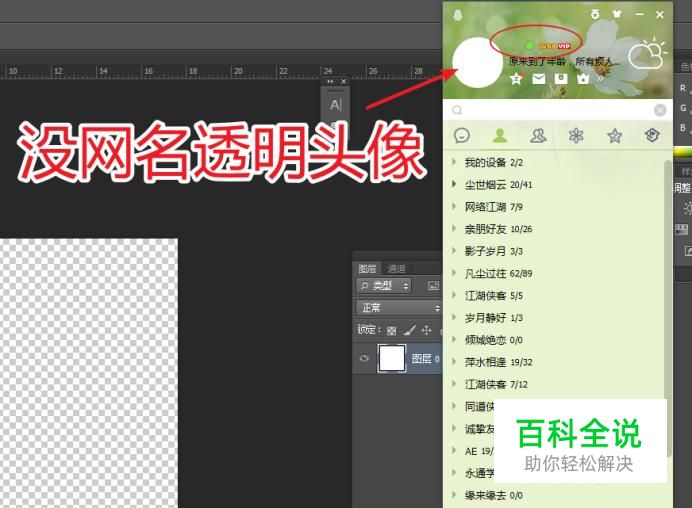Open the star-shaped QQ tab
Image resolution: width=692 pixels, height=508 pixels.
click(614, 135)
